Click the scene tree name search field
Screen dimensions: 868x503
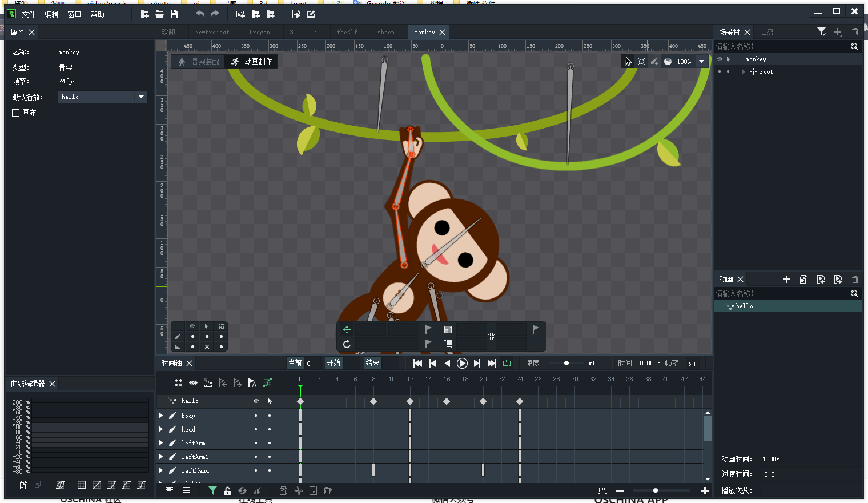(781, 46)
